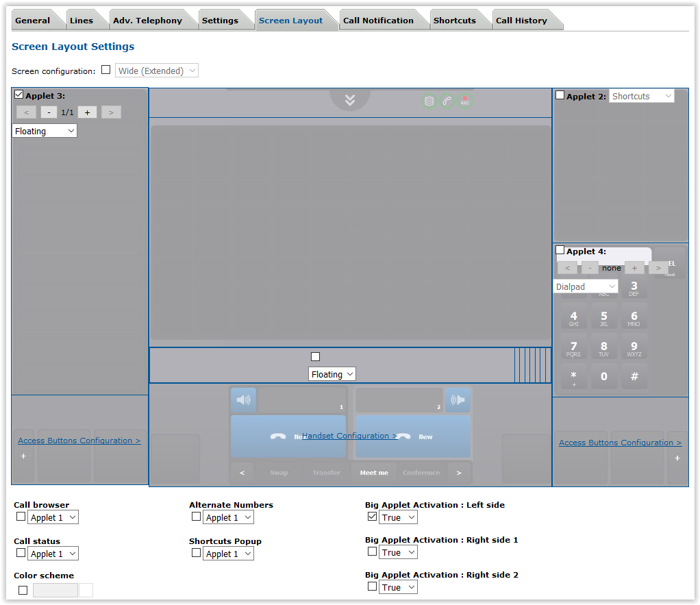This screenshot has width=700, height=605.
Task: Click dialpad key 4 GHI
Action: click(x=574, y=319)
